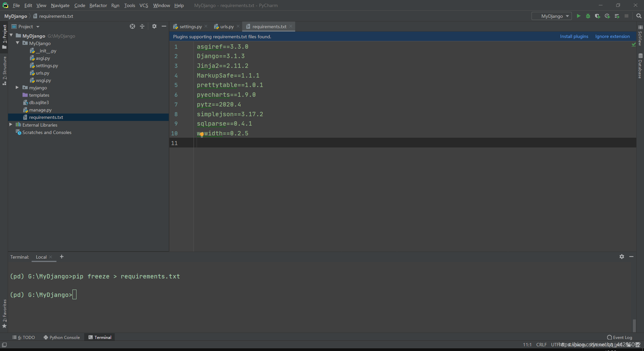Open the Tools menu
This screenshot has width=644, height=351.
click(129, 5)
